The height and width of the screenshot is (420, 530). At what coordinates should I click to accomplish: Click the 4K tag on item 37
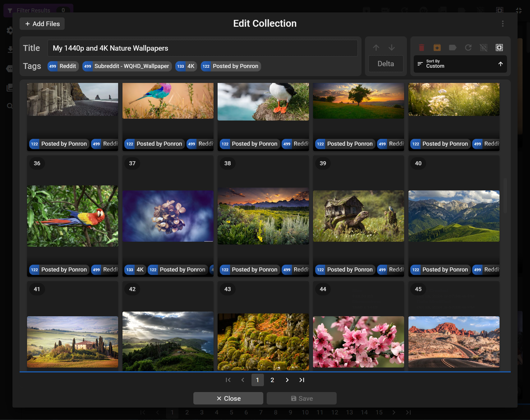pyautogui.click(x=135, y=270)
